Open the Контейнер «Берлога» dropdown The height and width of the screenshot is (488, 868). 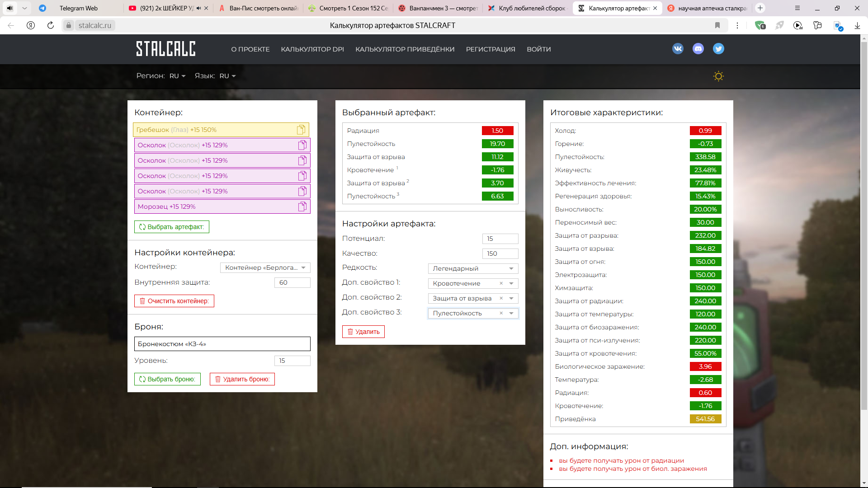pyautogui.click(x=265, y=267)
